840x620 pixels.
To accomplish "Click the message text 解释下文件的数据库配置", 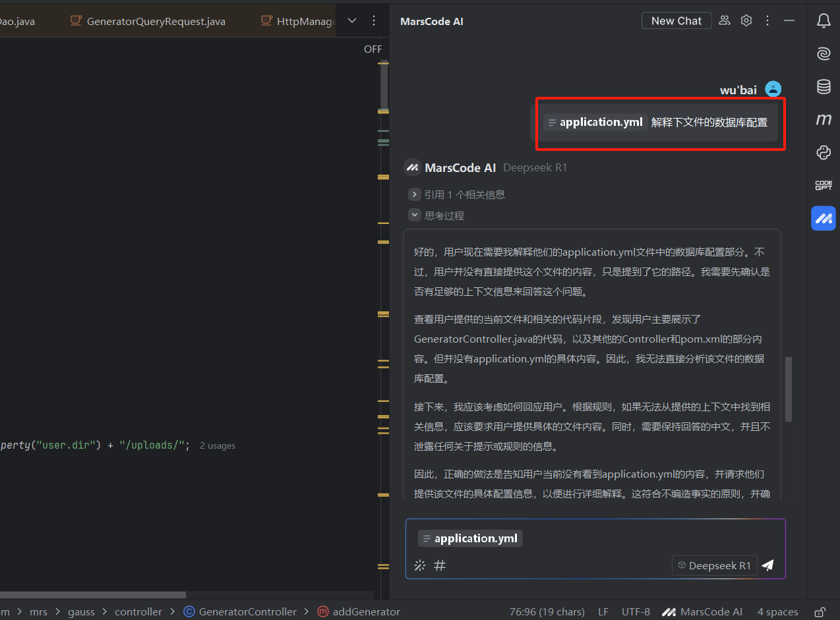I will click(709, 122).
